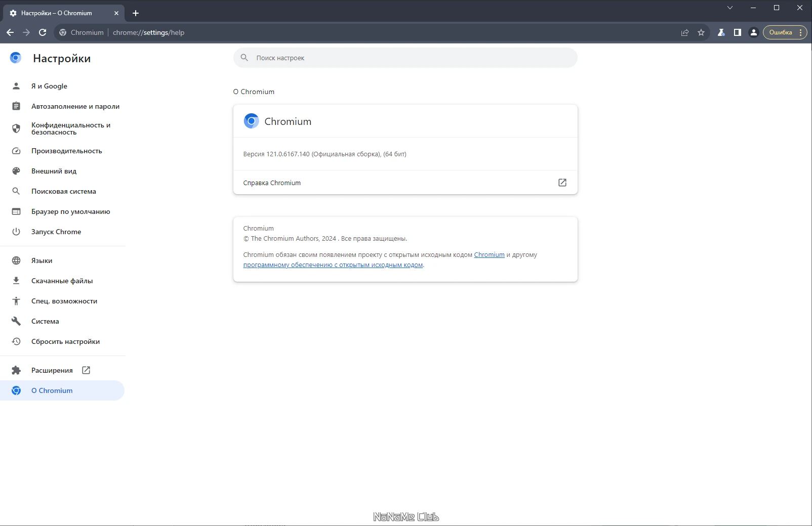812x526 pixels.
Task: Click the puzzle icon beside Расширения
Action: [x=16, y=370]
